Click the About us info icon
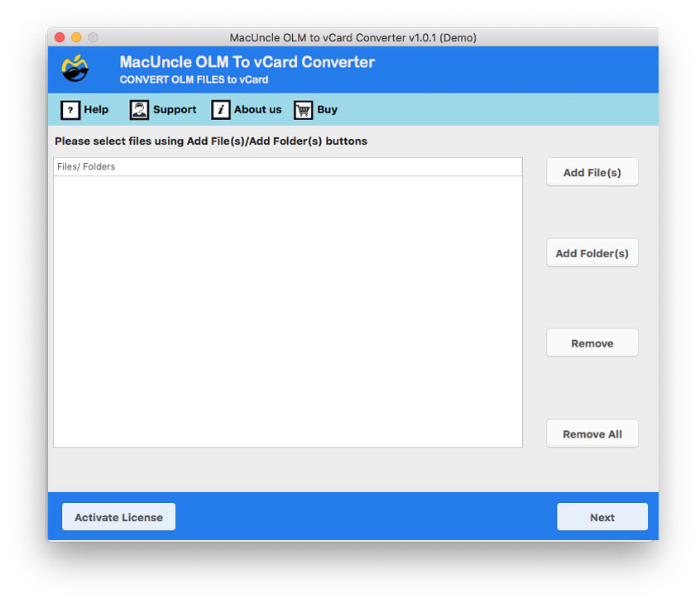 tap(221, 109)
